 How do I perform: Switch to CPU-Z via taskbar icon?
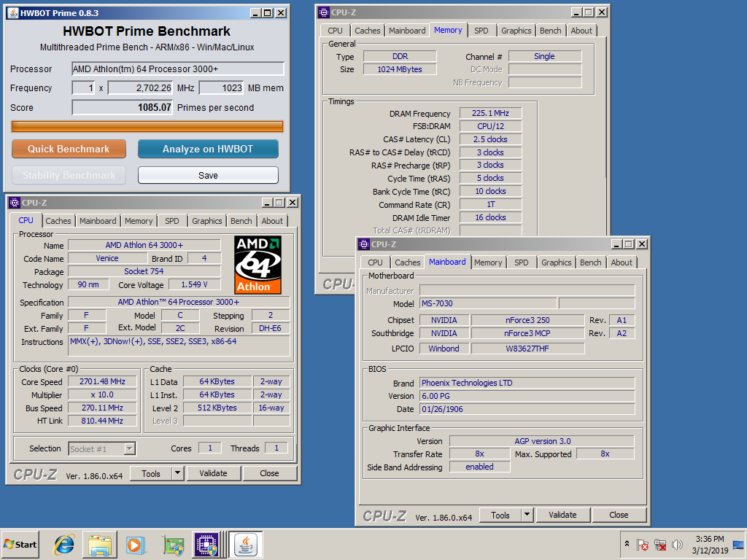point(206,544)
